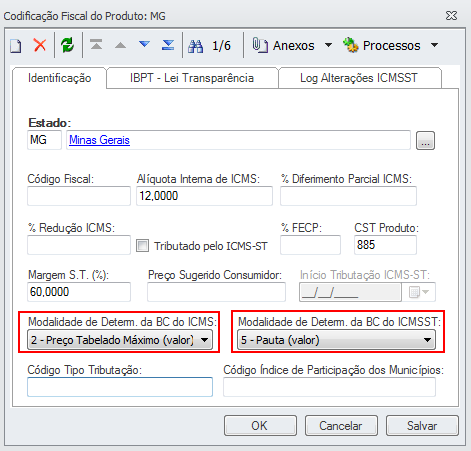Open the Modalidade BC do ICMS dropdown

tap(120, 340)
